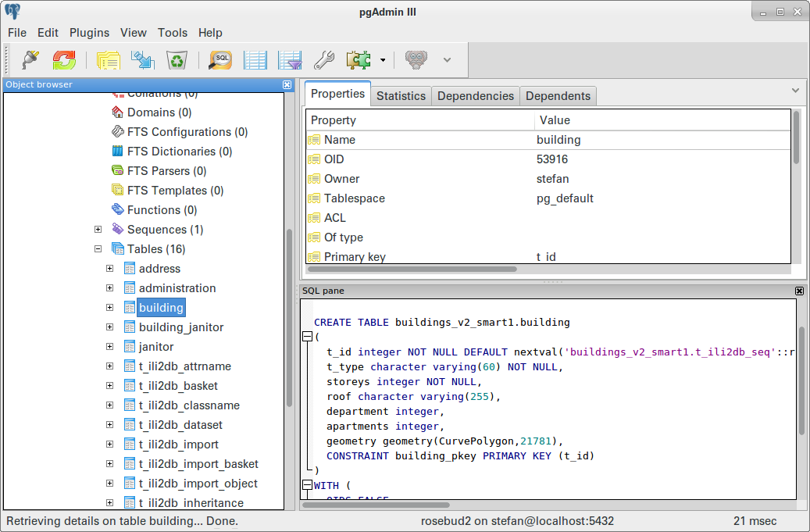Collapse the WITH clause fold marker
The height and width of the screenshot is (532, 810).
(308, 485)
